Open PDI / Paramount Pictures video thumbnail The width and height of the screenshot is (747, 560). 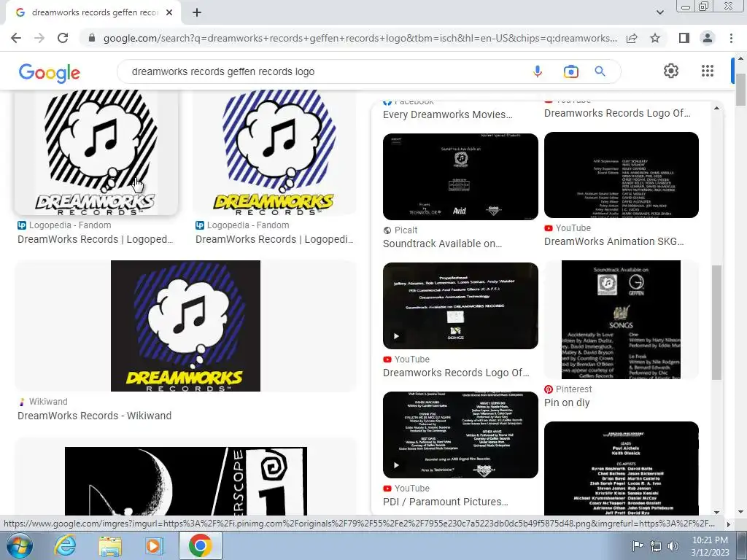click(460, 435)
